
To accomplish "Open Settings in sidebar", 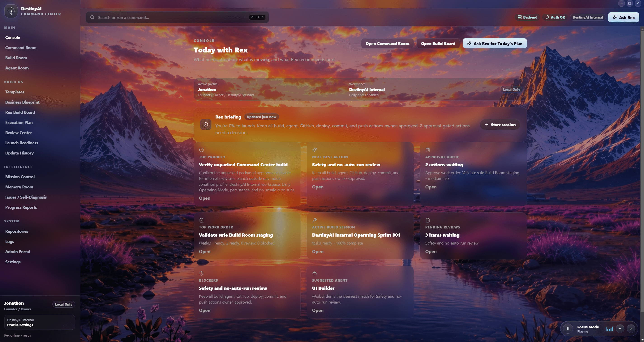I will 13,262.
